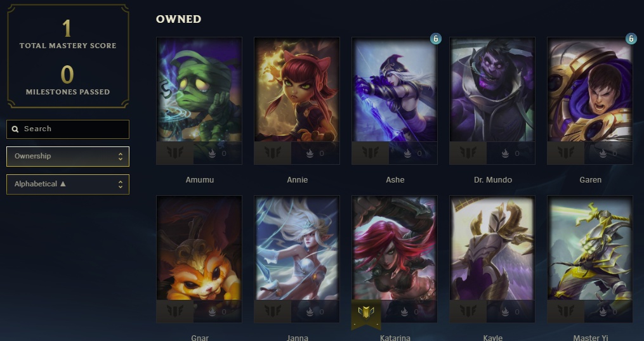
Task: Click Katarina's gold mastery banner icon
Action: (x=366, y=313)
